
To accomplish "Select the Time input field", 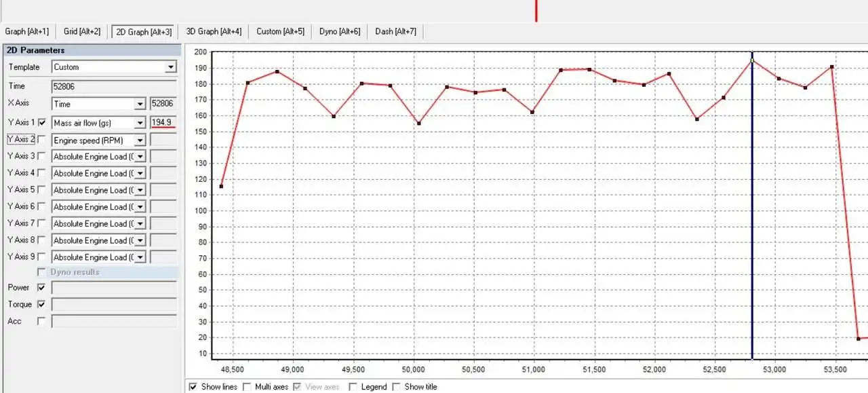I will tap(113, 87).
